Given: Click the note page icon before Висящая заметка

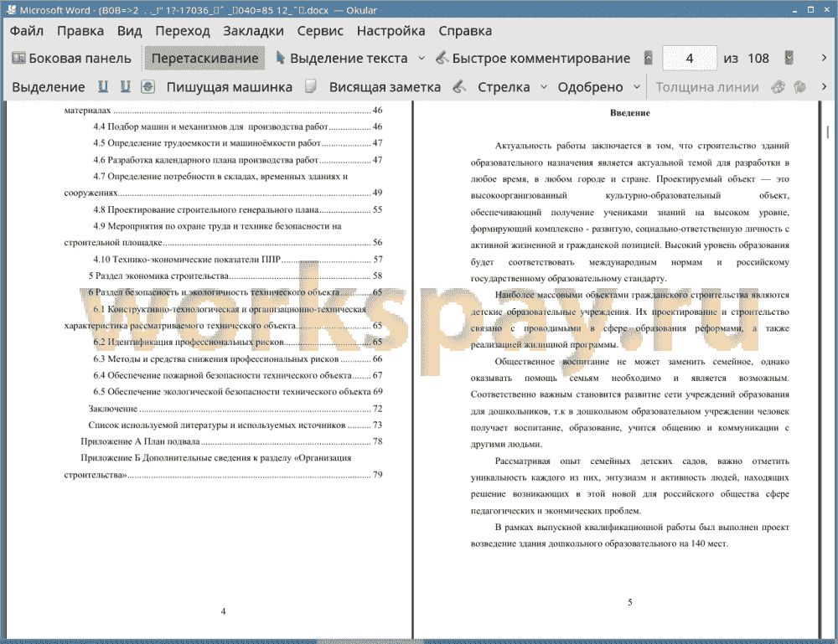Looking at the screenshot, I should (311, 86).
